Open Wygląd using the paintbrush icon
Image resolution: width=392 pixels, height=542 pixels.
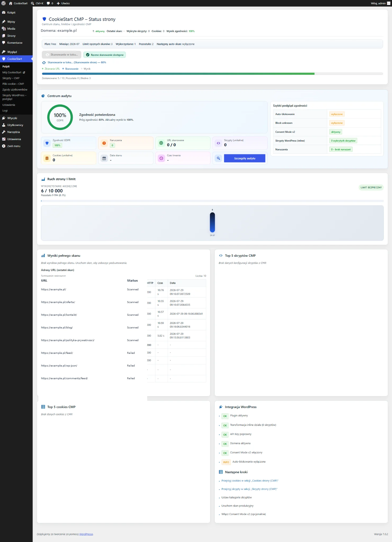tap(4, 52)
